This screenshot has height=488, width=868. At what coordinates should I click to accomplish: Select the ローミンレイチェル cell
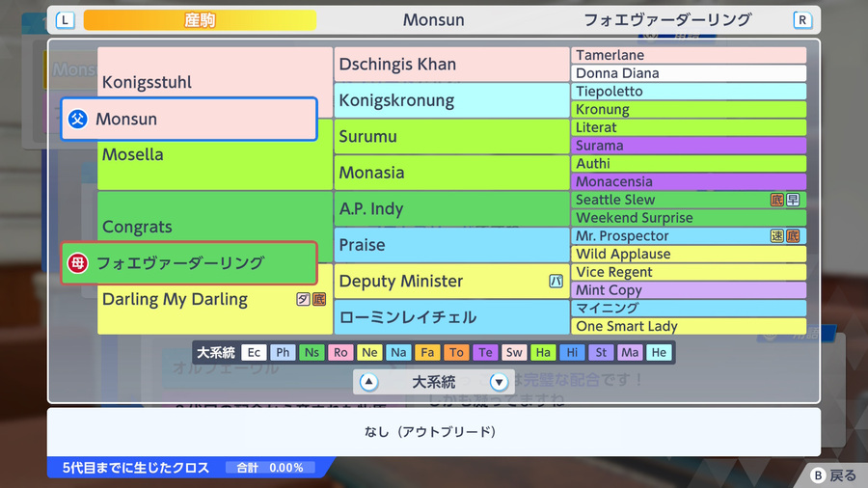pyautogui.click(x=451, y=317)
